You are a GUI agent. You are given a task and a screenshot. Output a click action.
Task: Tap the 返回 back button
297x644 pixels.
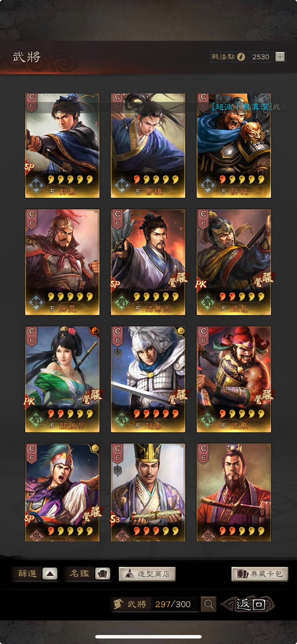point(248,604)
